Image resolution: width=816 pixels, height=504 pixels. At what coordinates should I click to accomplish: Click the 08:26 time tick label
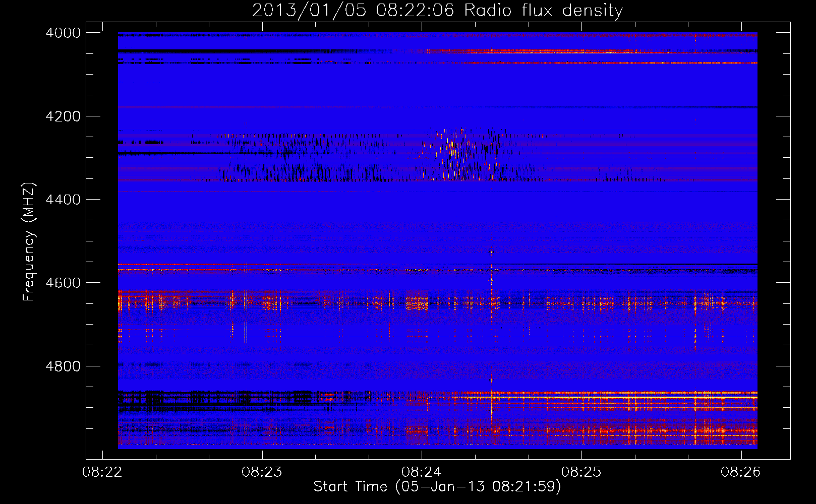[x=741, y=472]
